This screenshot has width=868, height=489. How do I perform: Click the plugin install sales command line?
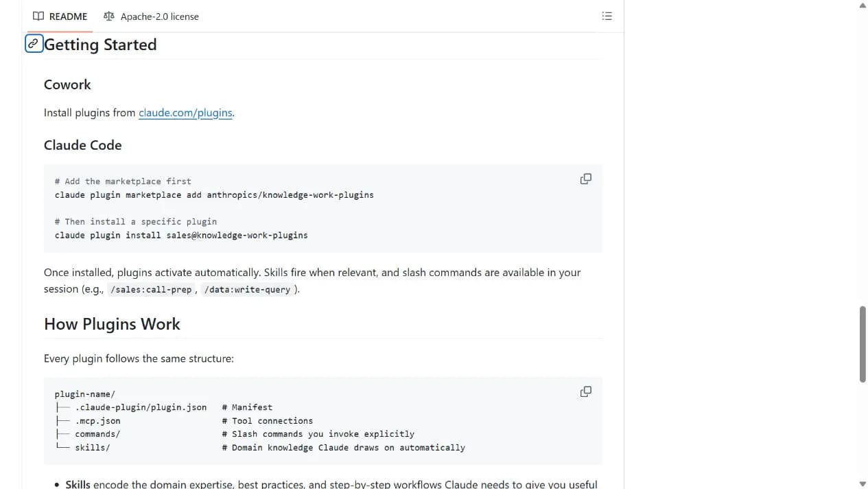tap(181, 235)
